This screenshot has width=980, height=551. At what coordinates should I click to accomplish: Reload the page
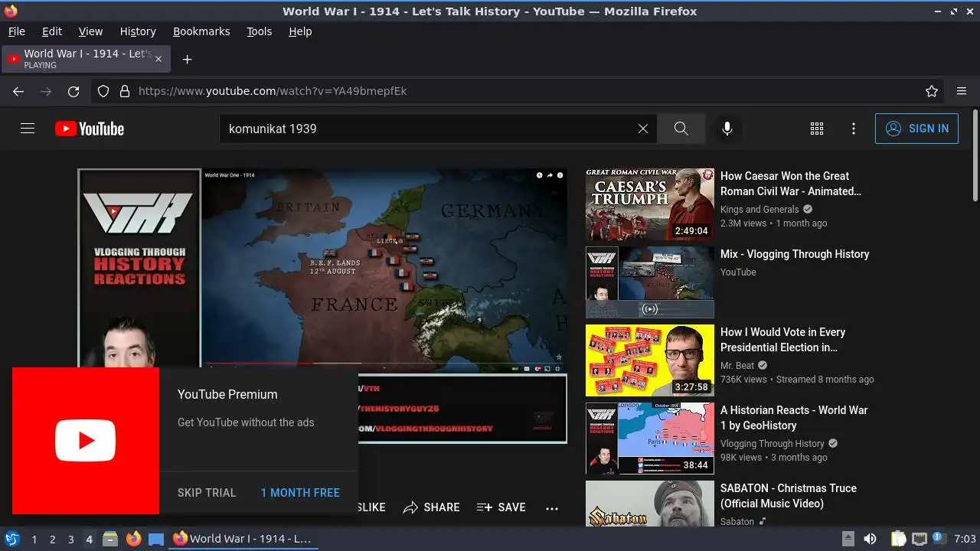(73, 91)
